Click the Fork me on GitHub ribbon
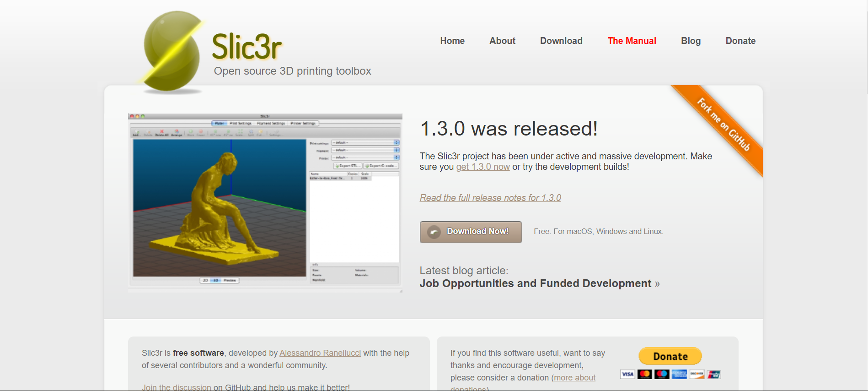This screenshot has width=868, height=391. pos(723,124)
